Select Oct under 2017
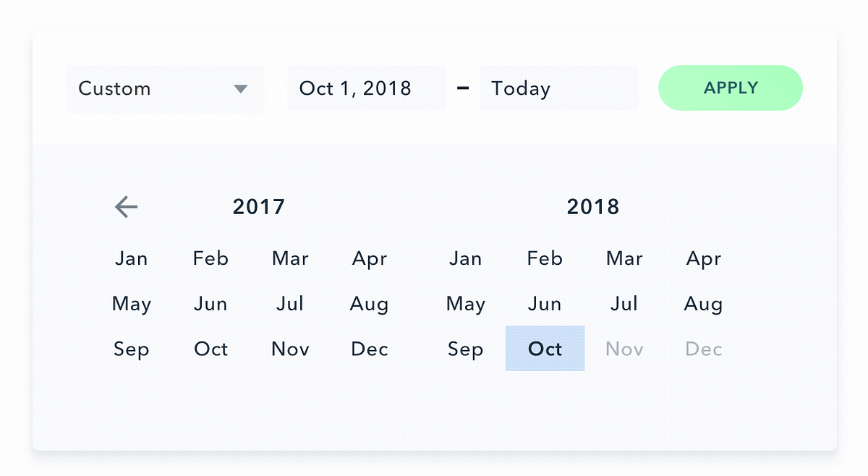Screen dimensions: 868x476 (x=210, y=349)
